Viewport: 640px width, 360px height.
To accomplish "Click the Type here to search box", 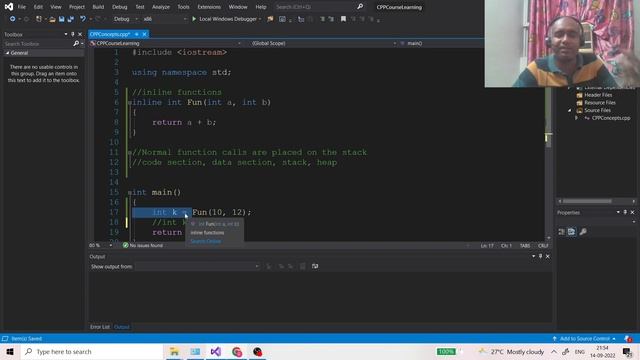I will coord(92,351).
